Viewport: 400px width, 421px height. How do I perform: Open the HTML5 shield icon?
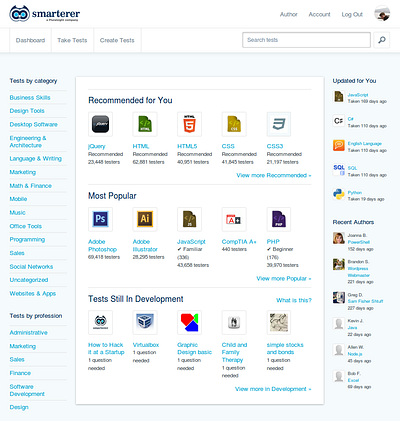189,124
